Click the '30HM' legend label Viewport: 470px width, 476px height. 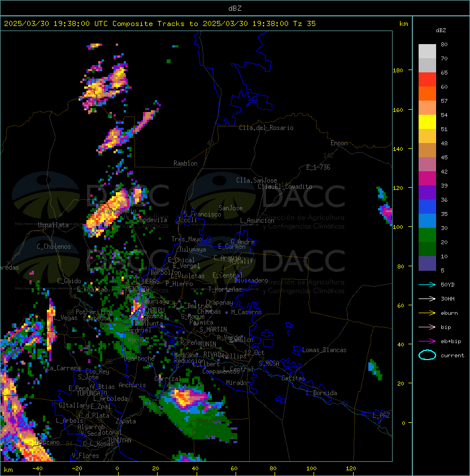[x=447, y=299]
